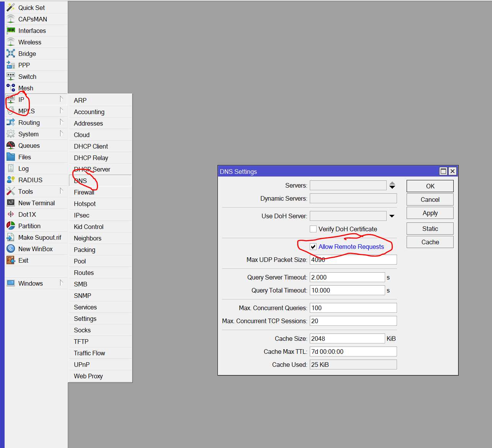Choose DNS in the IP submenu
This screenshot has height=448, width=492.
[x=100, y=181]
